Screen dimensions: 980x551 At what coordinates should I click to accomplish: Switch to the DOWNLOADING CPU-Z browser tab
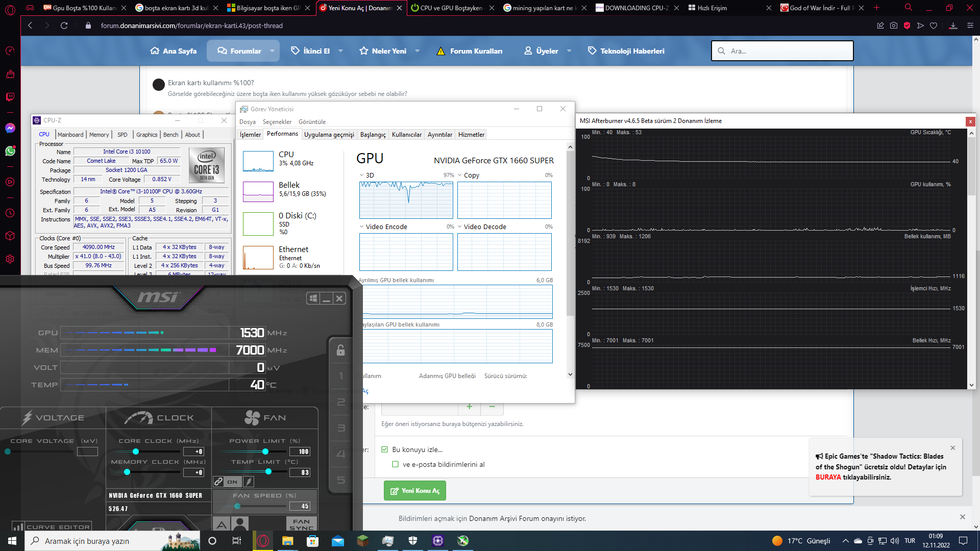[637, 8]
